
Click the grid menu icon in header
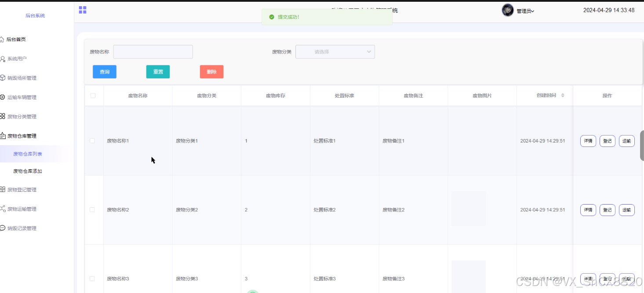pos(83,10)
